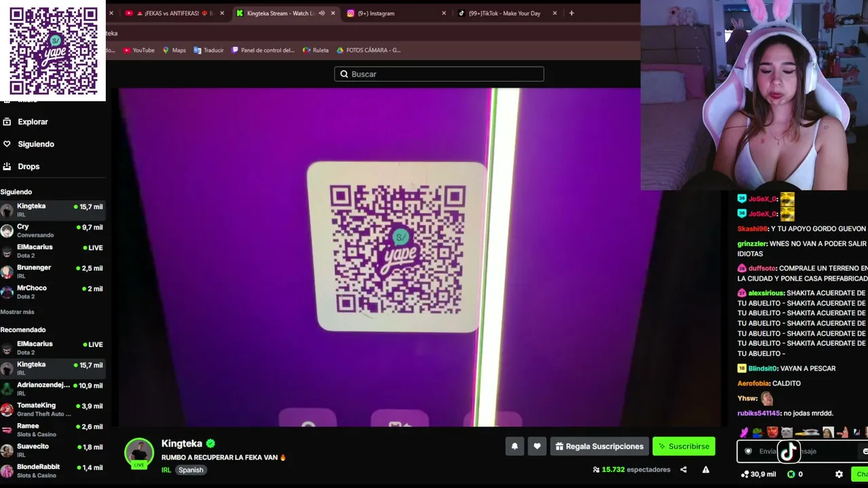This screenshot has height=488, width=868.
Task: Close the TikTok browser tab
Action: [x=555, y=13]
